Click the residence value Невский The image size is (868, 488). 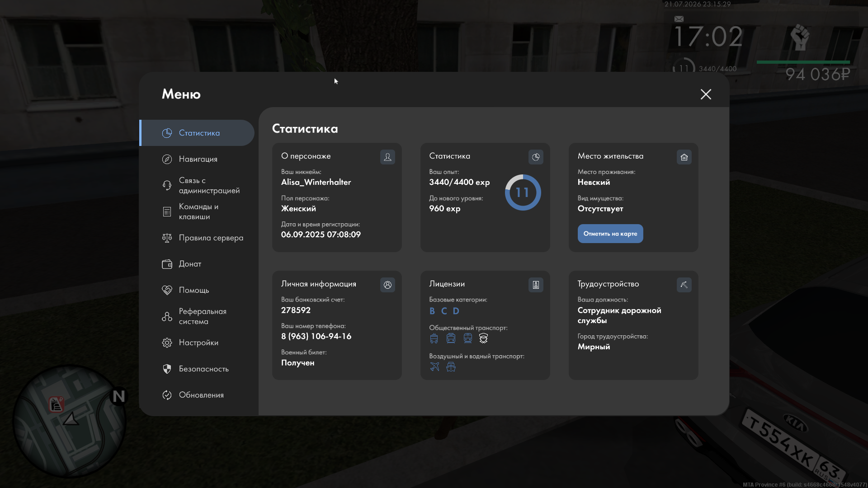click(594, 182)
